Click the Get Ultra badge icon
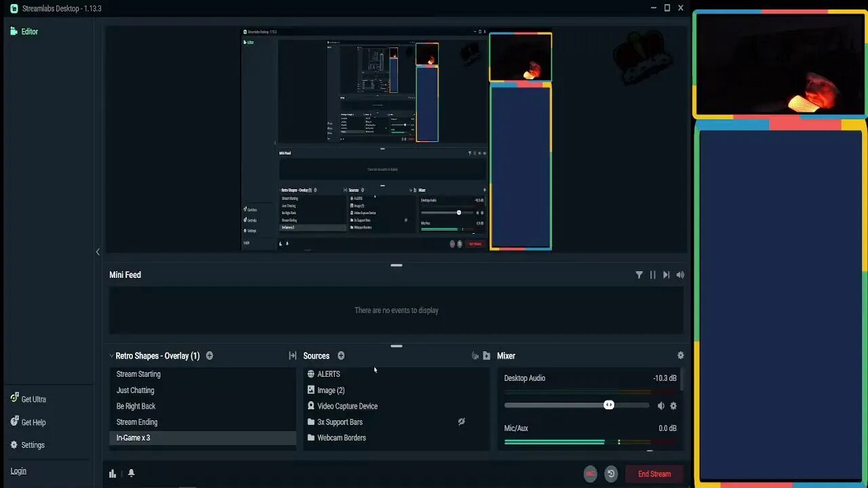The image size is (868, 488). (x=14, y=398)
